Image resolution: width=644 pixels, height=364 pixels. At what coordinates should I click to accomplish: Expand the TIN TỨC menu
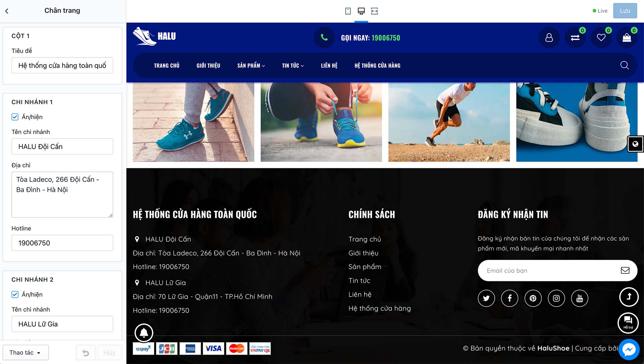pos(293,66)
